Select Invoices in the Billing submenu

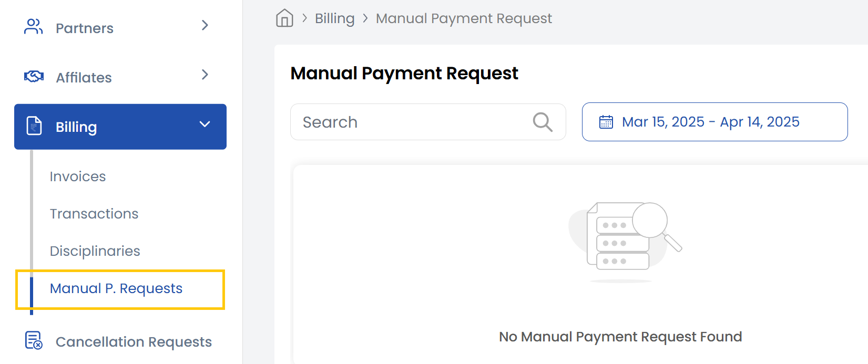click(x=77, y=176)
